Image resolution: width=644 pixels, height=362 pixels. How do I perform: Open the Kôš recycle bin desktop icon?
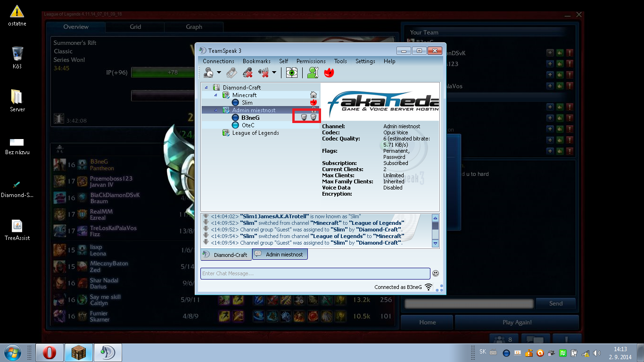(17, 58)
